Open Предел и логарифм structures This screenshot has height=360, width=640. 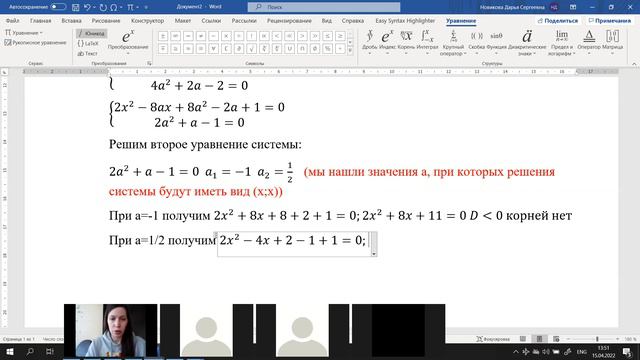(562, 42)
